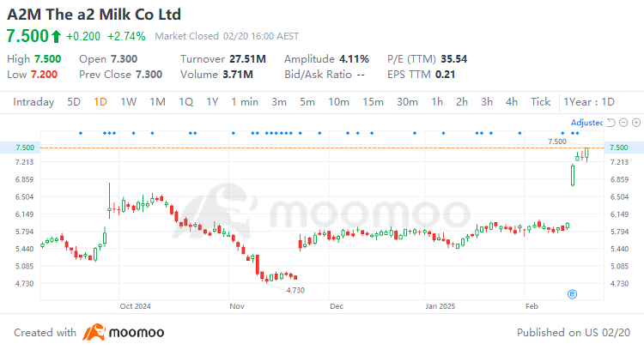Open the '1Year : 1D' range selector
Screen dimensions: 644x350
click(589, 102)
